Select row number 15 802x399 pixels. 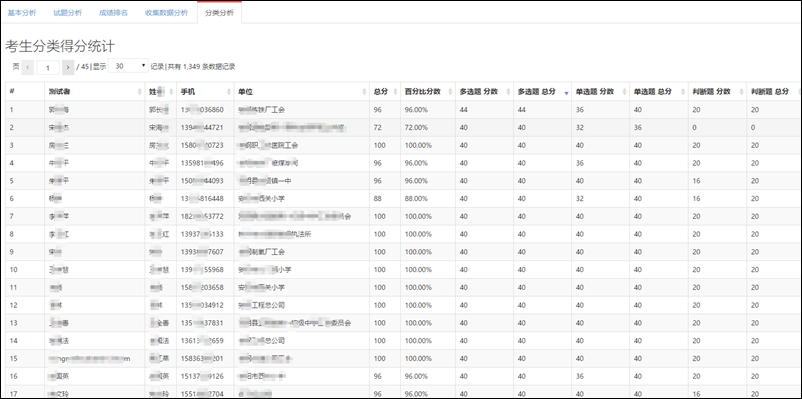point(13,359)
